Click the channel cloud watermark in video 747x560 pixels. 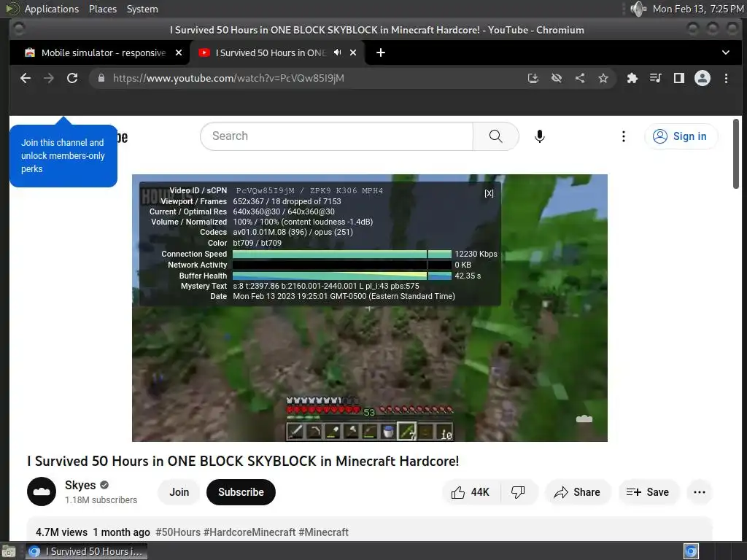tap(584, 419)
